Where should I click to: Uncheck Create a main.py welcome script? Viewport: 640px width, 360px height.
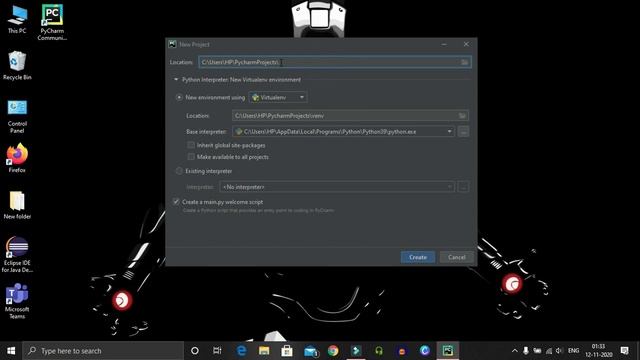point(176,202)
